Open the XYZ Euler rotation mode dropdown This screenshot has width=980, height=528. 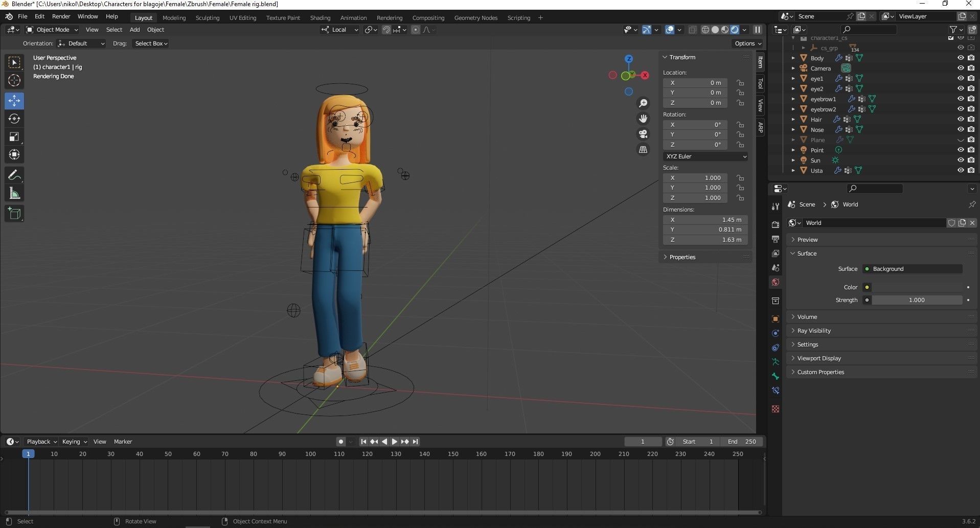[x=705, y=156]
